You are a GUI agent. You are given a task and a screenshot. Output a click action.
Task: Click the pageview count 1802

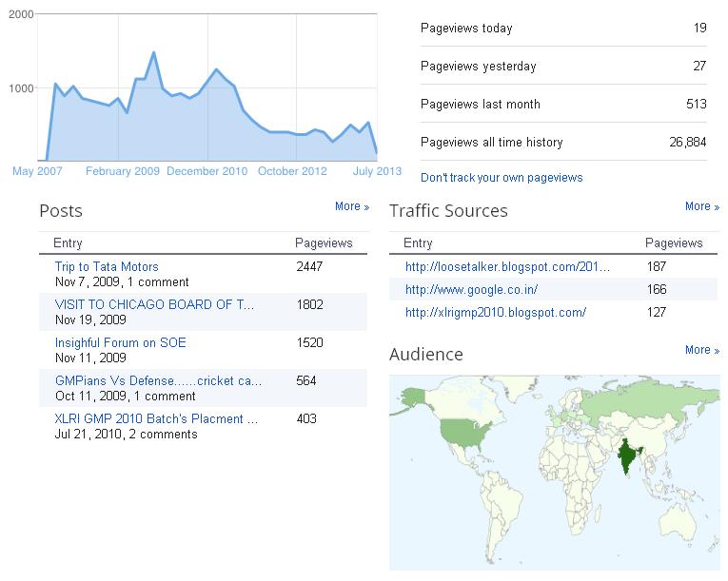(309, 304)
